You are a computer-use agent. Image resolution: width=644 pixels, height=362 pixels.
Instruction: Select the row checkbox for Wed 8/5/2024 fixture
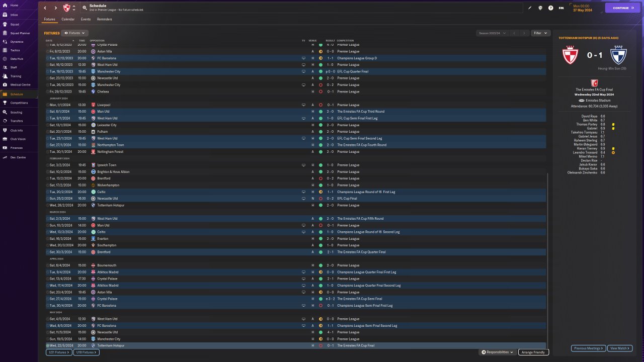(48, 325)
